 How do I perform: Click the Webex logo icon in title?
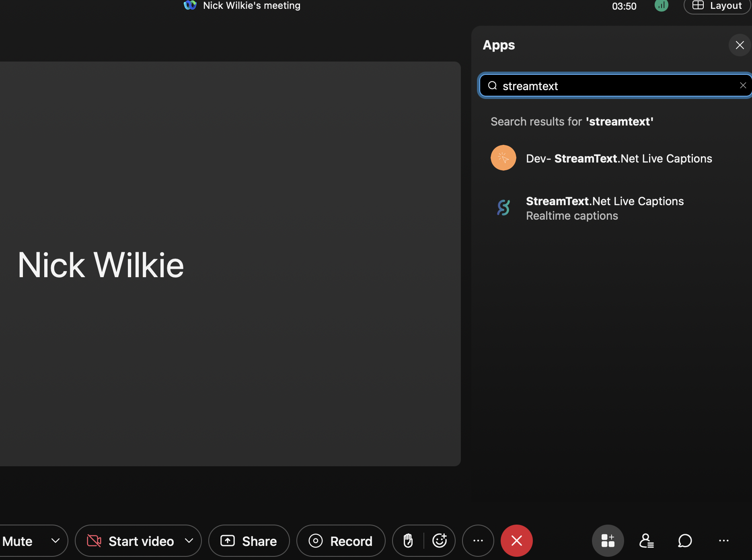tap(190, 5)
